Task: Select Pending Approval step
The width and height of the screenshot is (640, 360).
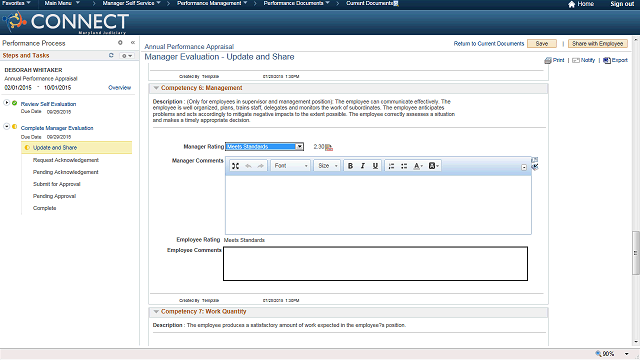Action: point(54,196)
